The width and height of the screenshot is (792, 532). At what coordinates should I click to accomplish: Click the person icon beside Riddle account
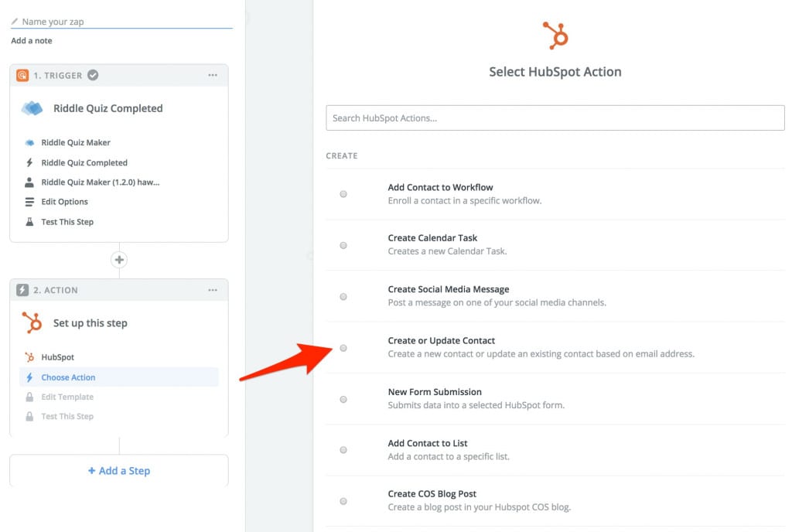(x=29, y=182)
